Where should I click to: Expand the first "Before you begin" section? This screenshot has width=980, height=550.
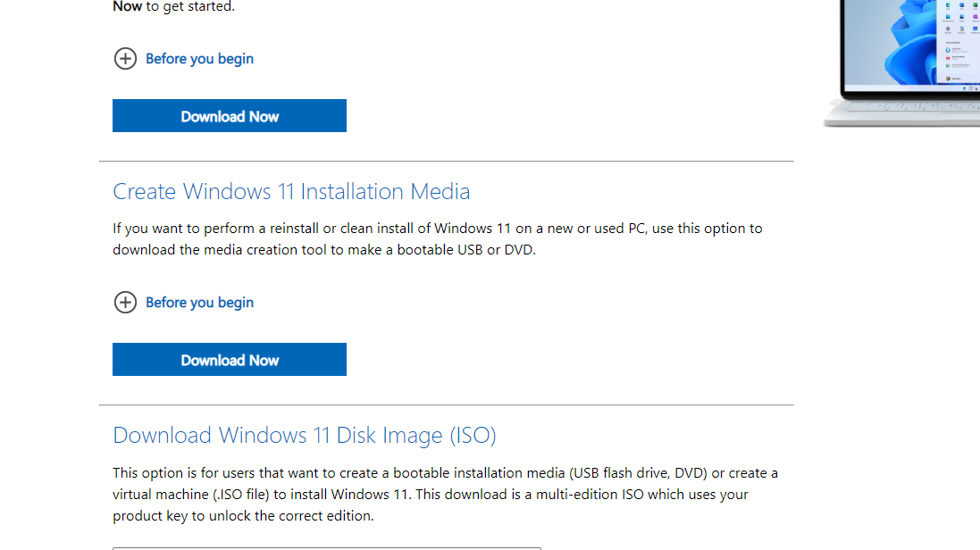[199, 58]
